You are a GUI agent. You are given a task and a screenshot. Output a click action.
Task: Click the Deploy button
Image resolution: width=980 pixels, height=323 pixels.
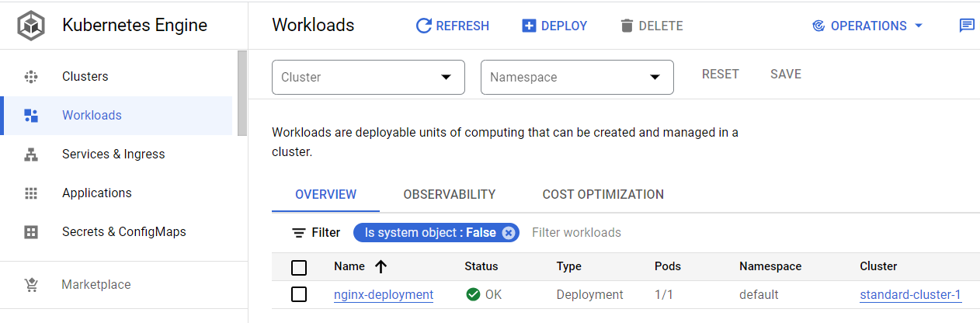click(x=554, y=26)
